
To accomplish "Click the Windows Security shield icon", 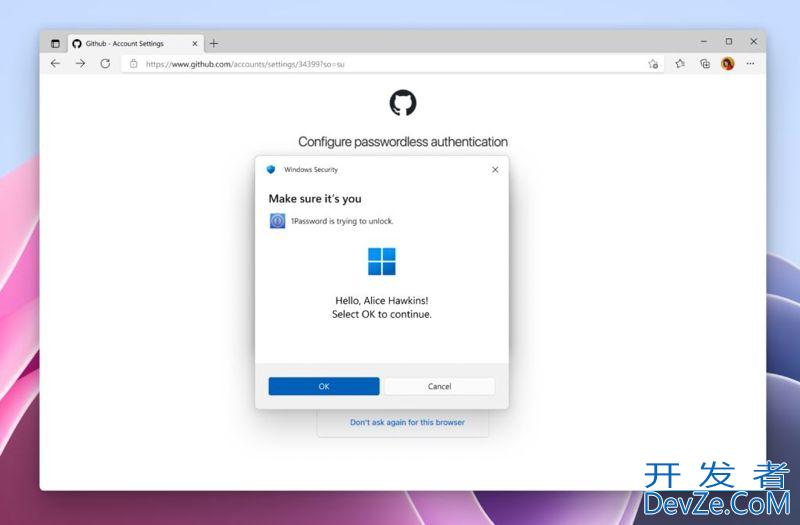I will (x=271, y=169).
